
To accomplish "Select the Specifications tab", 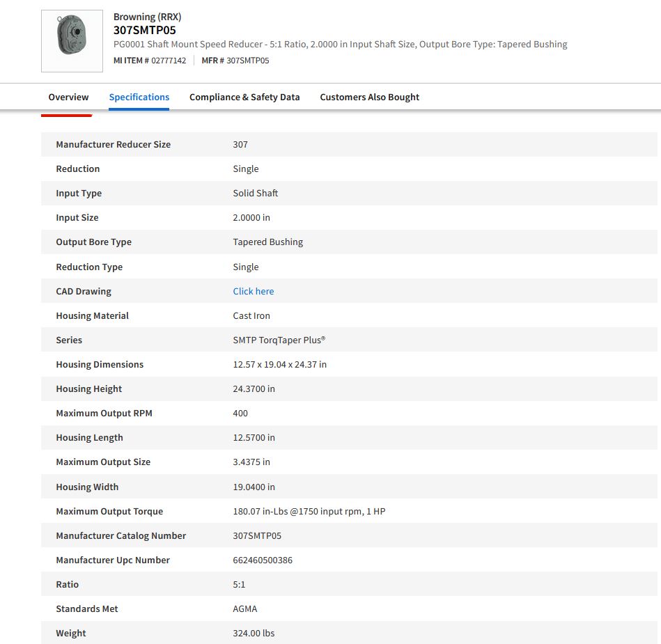I will [x=139, y=97].
